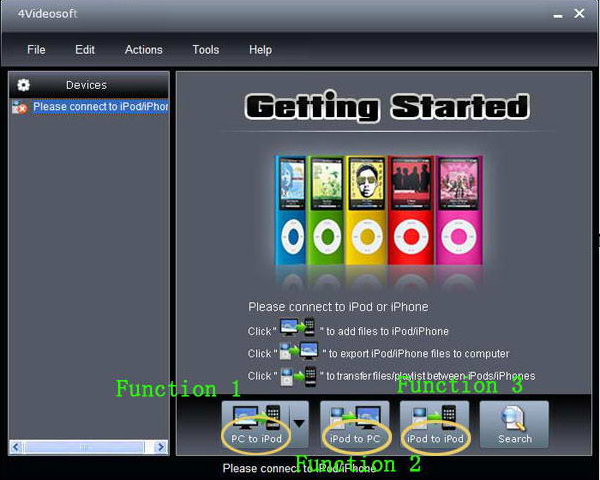The image size is (600, 480).
Task: Click the iPod to iPod button
Action: tap(435, 424)
